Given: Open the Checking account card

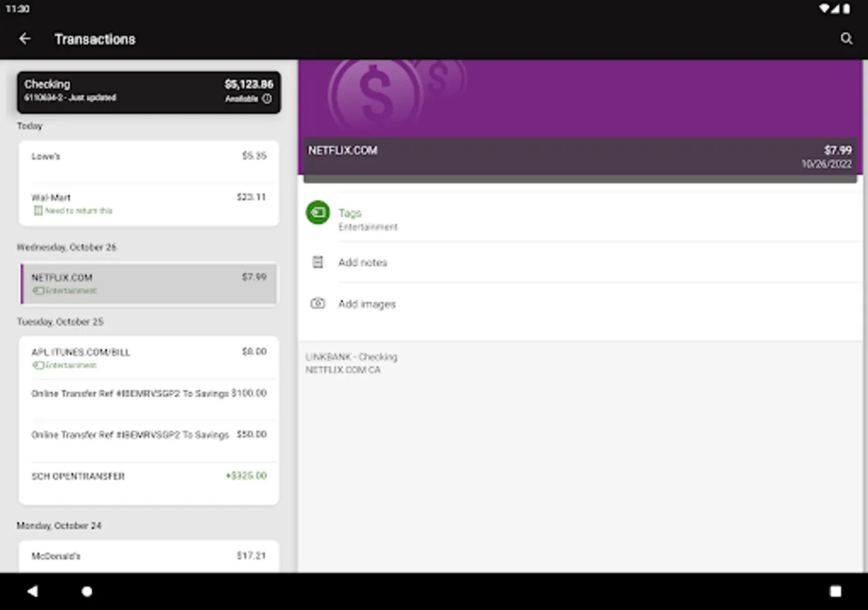Looking at the screenshot, I should tap(149, 92).
